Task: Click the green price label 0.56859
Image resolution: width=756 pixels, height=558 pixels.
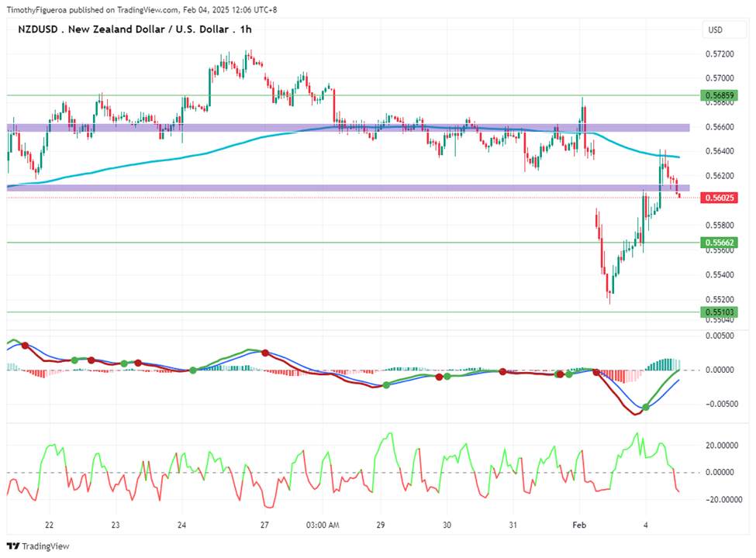Action: (719, 95)
